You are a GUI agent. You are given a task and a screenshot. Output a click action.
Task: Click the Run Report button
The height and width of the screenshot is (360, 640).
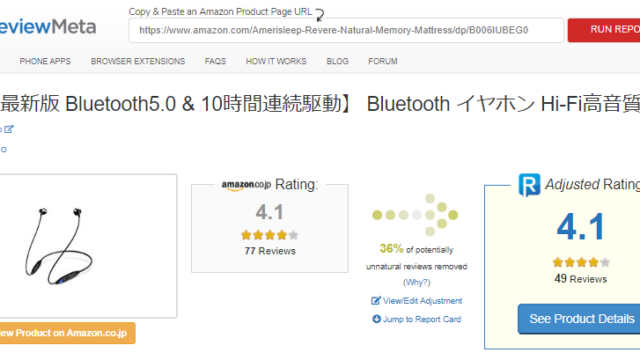604,30
